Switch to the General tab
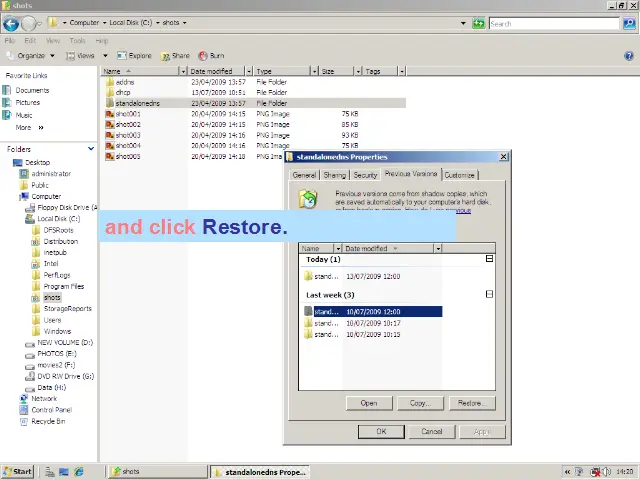Viewport: 640px width, 480px height. click(x=304, y=175)
